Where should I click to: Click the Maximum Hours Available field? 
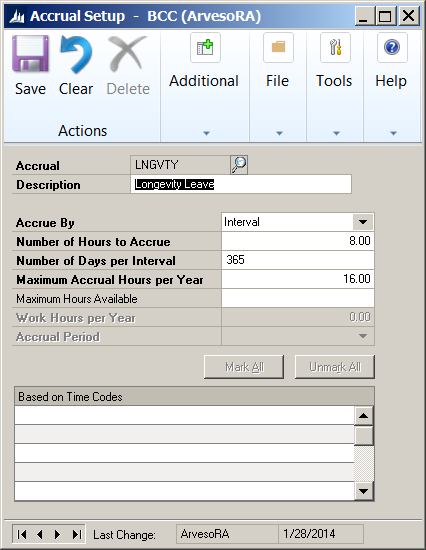coord(298,299)
